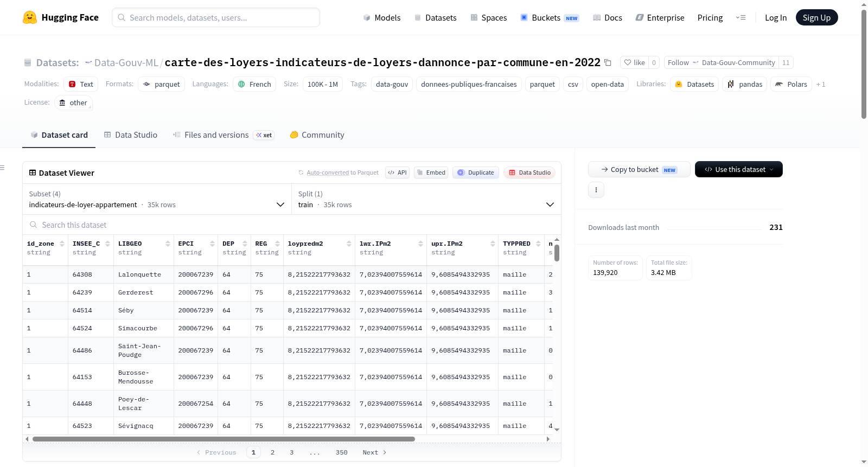Screen dimensions: 868x467
Task: Sort the LIBGEO column
Action: (168, 244)
